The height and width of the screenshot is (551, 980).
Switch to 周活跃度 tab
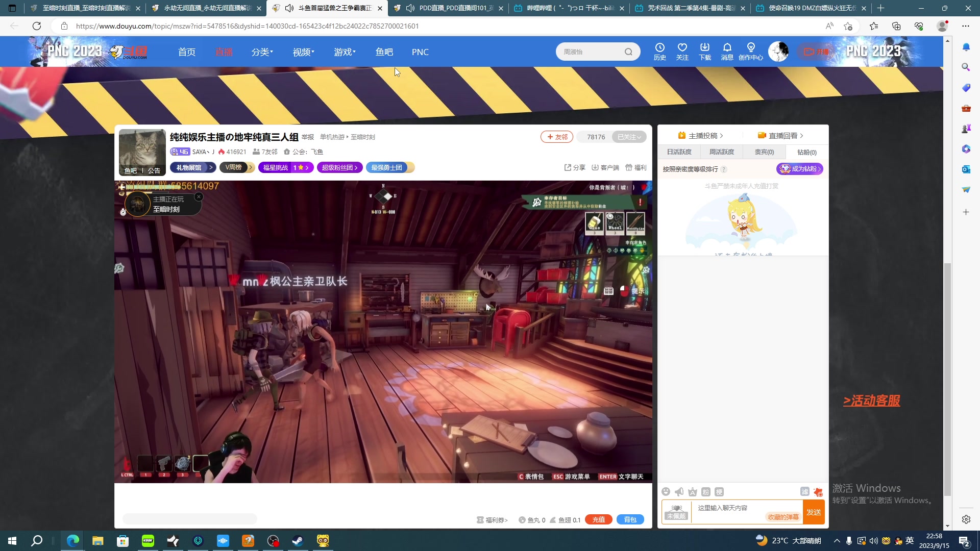pos(722,152)
